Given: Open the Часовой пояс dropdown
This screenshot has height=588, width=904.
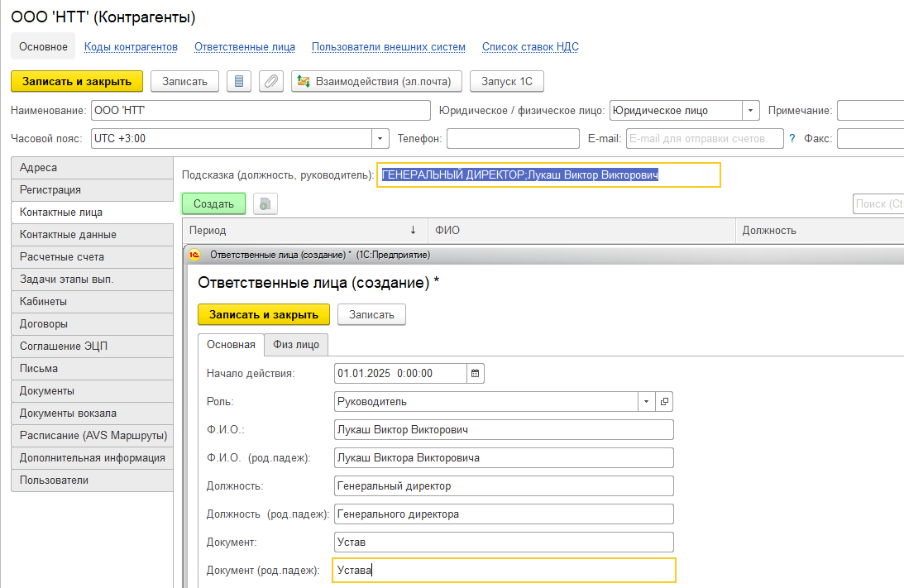Looking at the screenshot, I should click(380, 139).
